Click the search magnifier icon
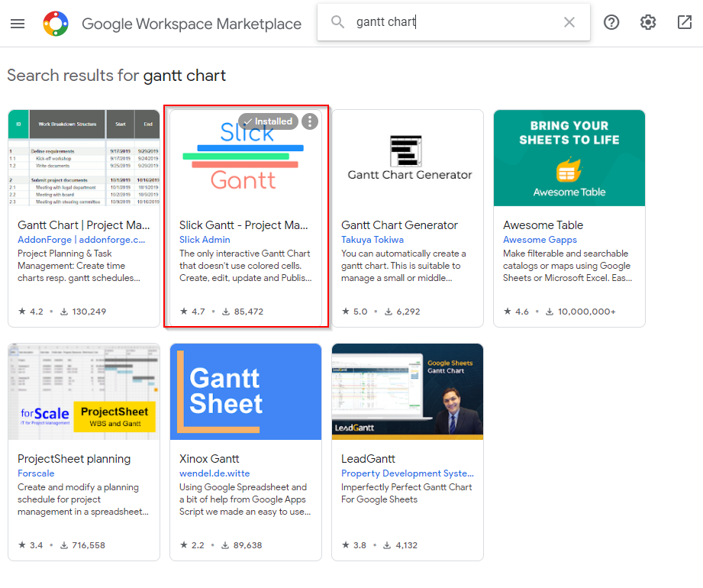 (x=337, y=22)
